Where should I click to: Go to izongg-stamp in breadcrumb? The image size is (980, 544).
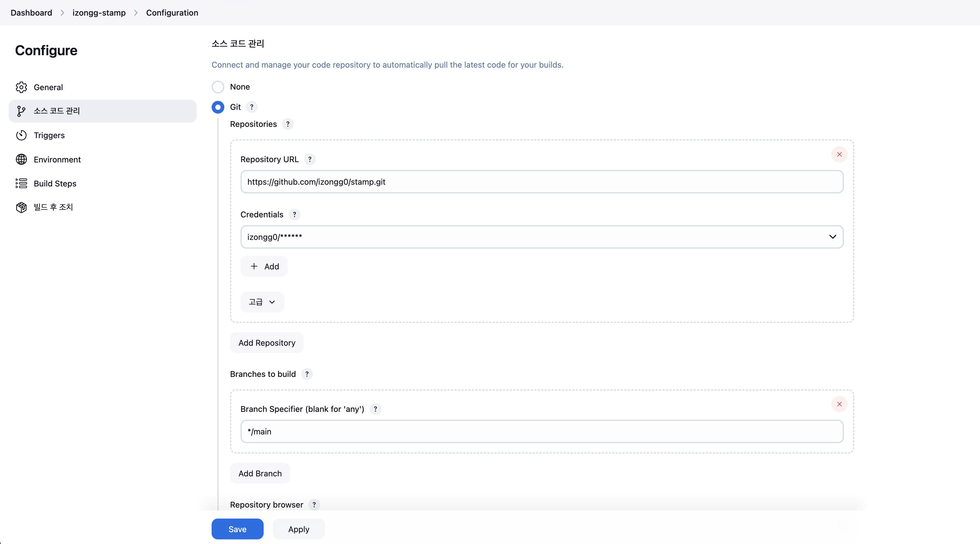point(99,12)
